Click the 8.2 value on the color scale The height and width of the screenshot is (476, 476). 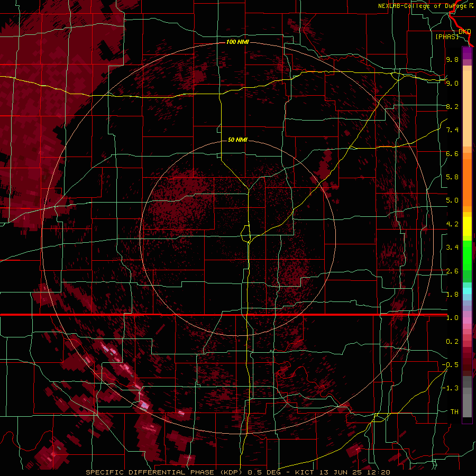(452, 106)
